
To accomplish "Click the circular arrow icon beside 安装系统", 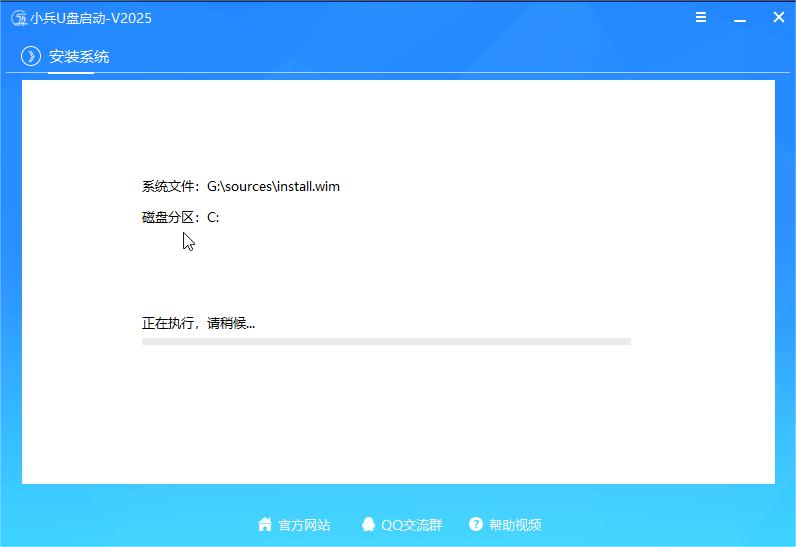I will coord(31,56).
